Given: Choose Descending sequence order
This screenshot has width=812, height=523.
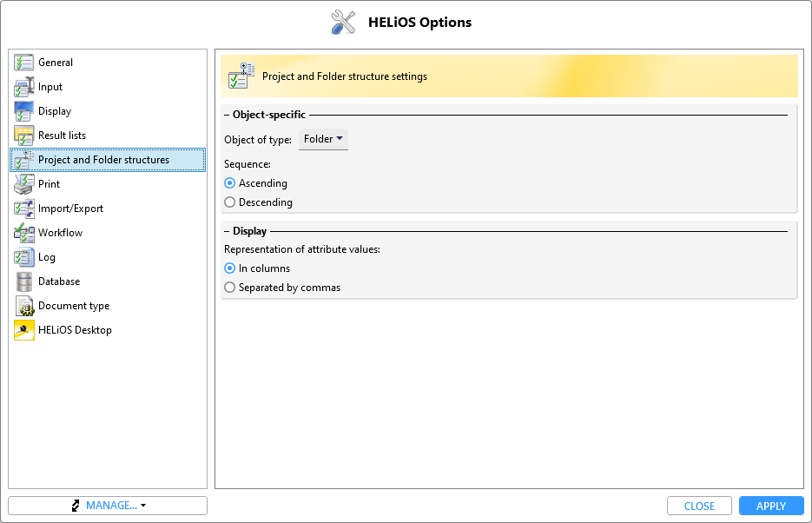Looking at the screenshot, I should point(230,202).
